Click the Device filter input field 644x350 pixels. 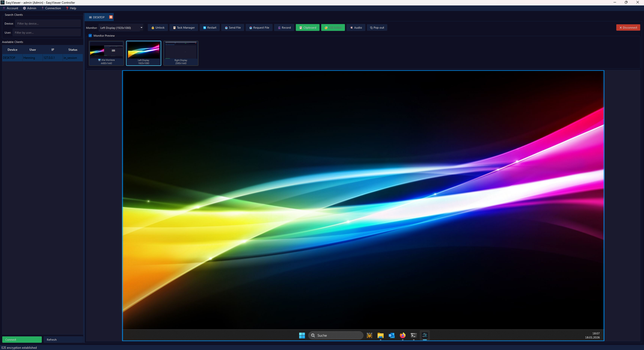48,23
